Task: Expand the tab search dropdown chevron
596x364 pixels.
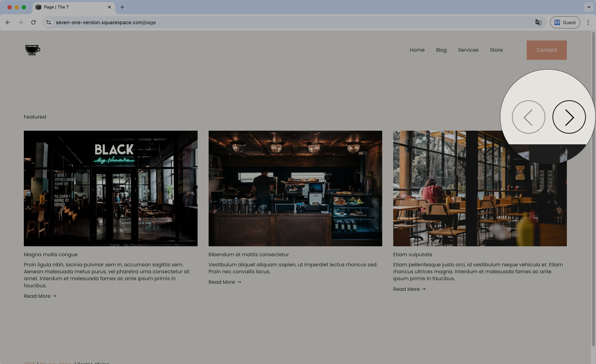Action: coord(589,7)
